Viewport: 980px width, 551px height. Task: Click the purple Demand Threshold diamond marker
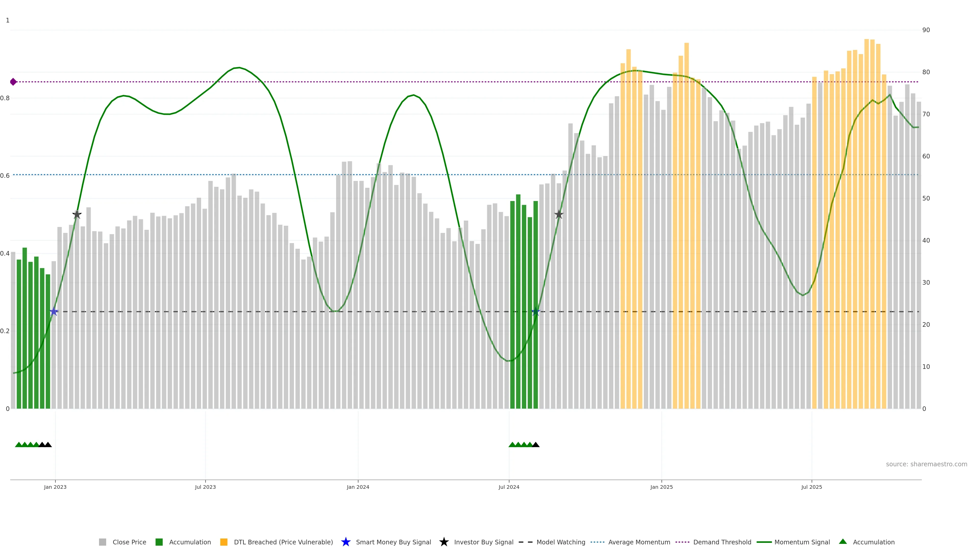13,82
